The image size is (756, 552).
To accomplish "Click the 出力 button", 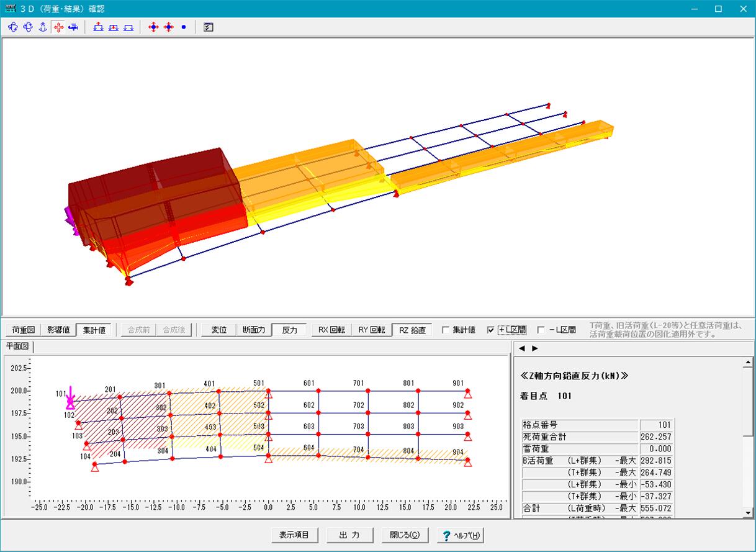I will pos(350,535).
